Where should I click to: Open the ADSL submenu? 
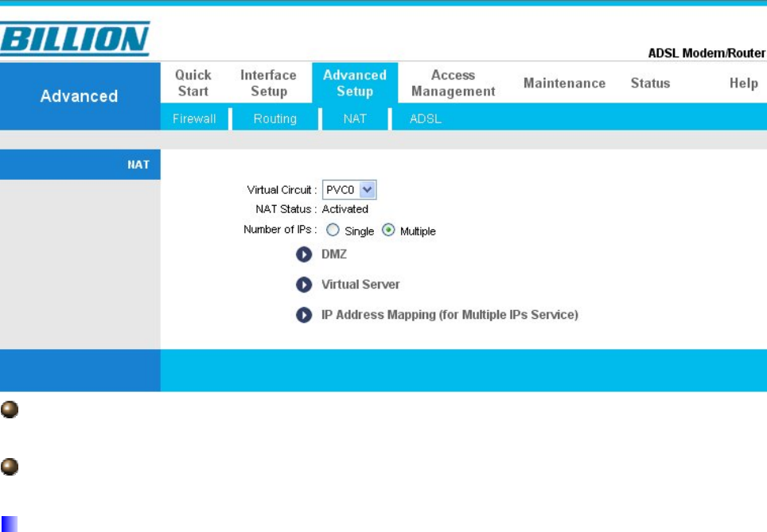click(x=426, y=118)
